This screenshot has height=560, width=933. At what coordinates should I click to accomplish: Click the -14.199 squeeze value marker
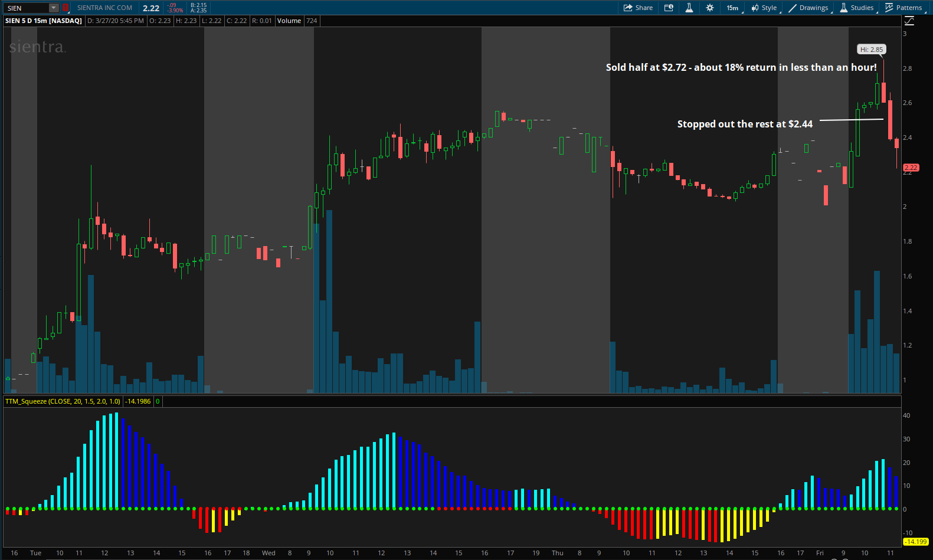[x=916, y=542]
